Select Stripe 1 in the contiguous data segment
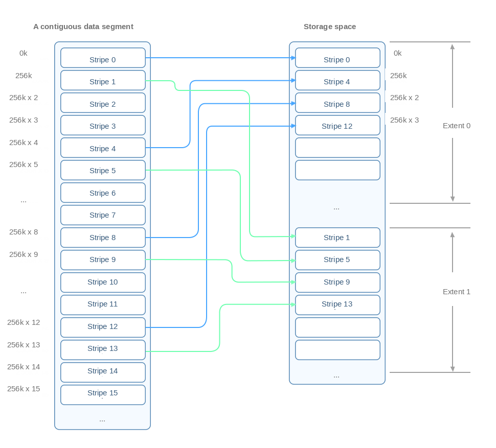The width and height of the screenshot is (496, 448). coord(103,80)
